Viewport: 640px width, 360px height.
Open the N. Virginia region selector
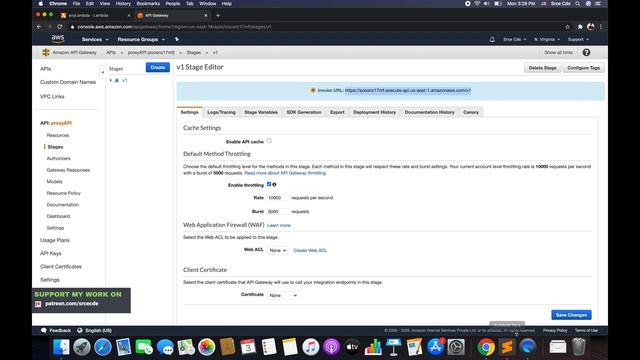click(547, 40)
